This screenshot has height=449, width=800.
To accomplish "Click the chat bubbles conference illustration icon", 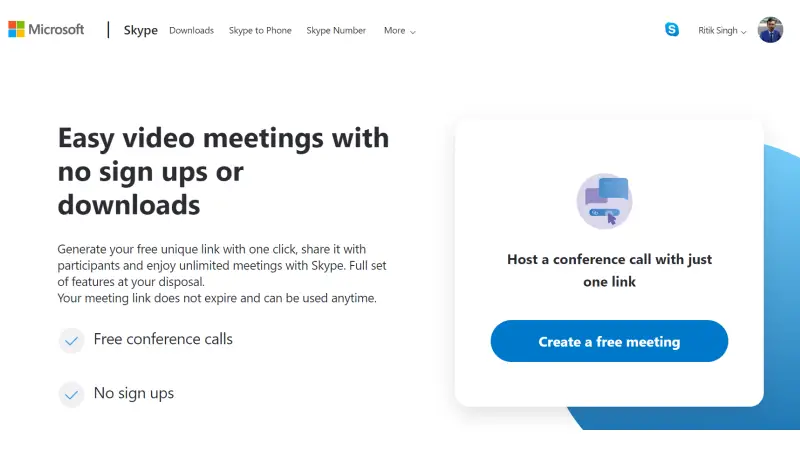I will [x=605, y=201].
